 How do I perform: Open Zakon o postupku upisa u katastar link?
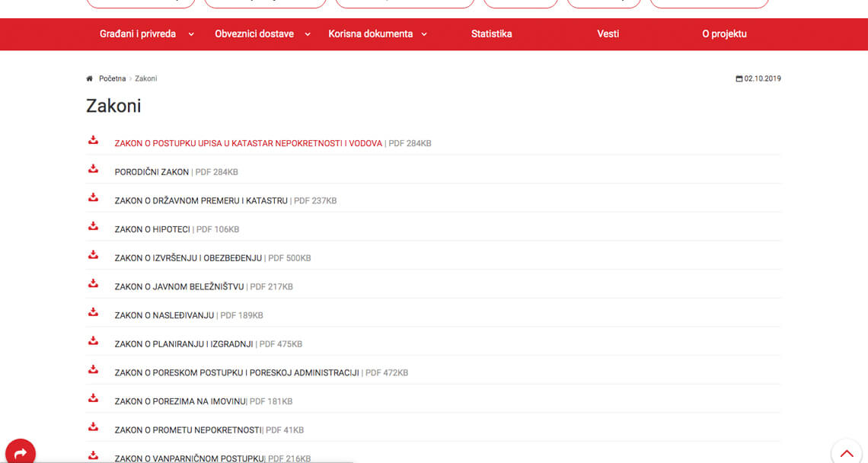coord(248,143)
